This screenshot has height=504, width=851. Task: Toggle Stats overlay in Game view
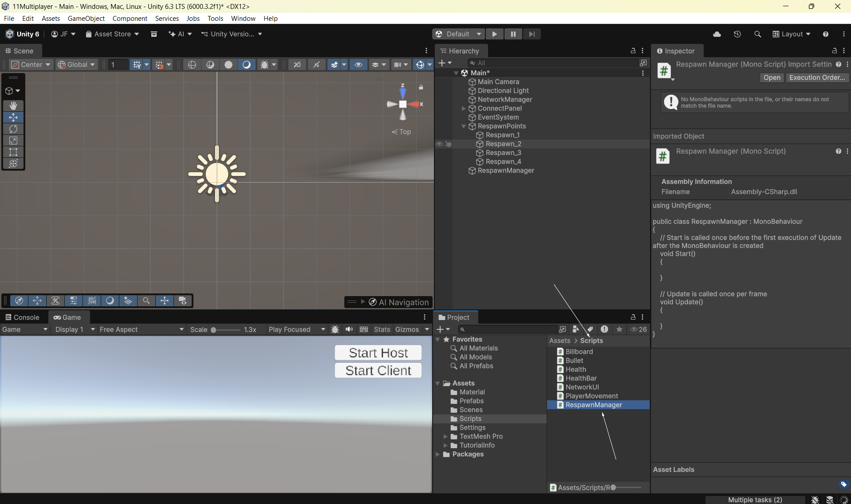coord(382,329)
